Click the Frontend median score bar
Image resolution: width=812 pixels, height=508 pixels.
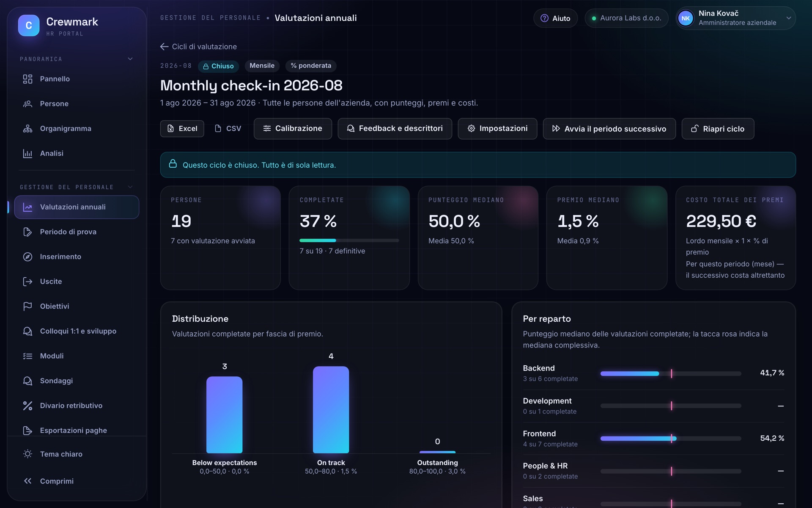[x=671, y=439]
